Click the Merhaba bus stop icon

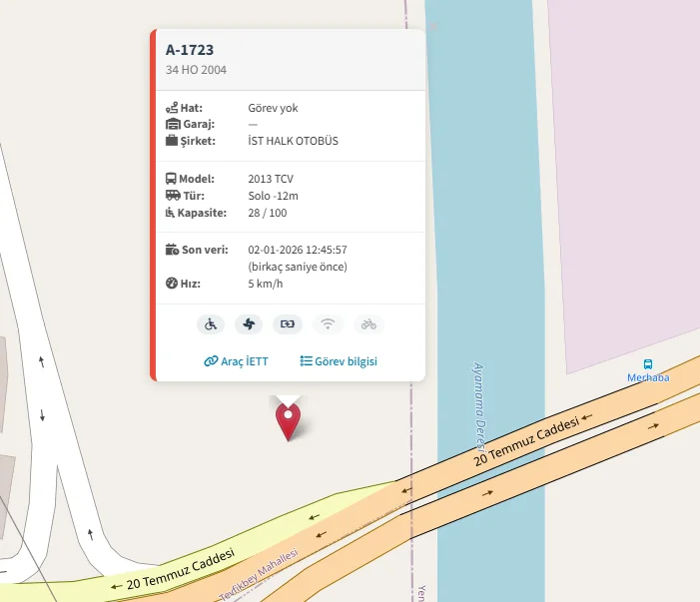(648, 364)
